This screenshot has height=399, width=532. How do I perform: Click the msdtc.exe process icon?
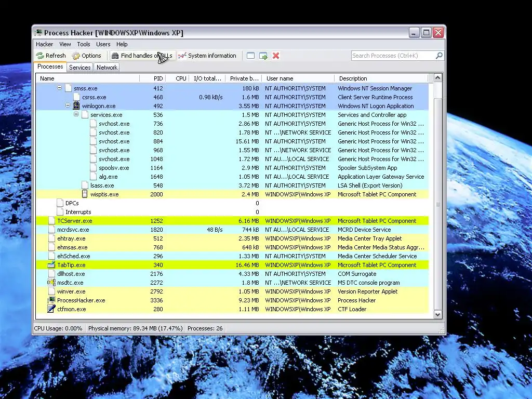tap(51, 282)
